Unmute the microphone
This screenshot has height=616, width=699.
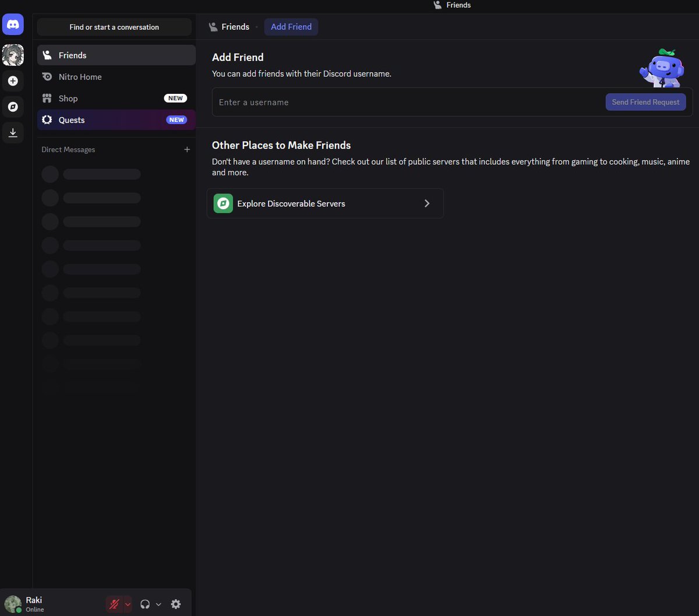115,604
